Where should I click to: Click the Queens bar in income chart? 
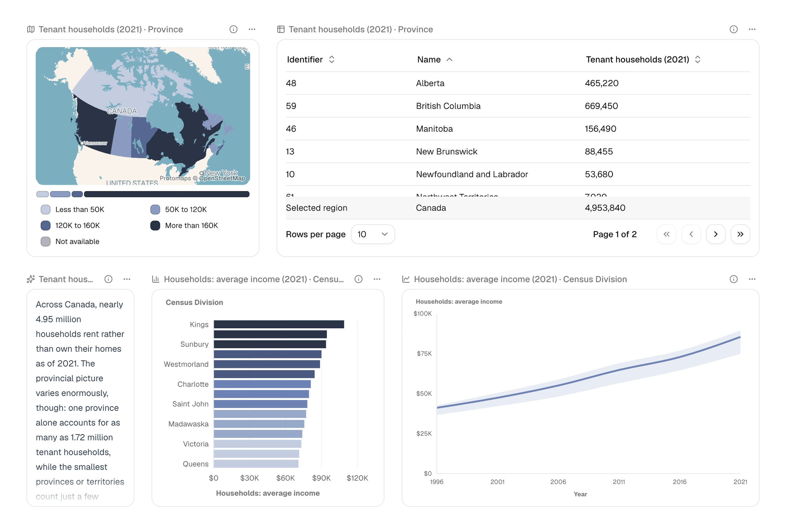pos(256,464)
